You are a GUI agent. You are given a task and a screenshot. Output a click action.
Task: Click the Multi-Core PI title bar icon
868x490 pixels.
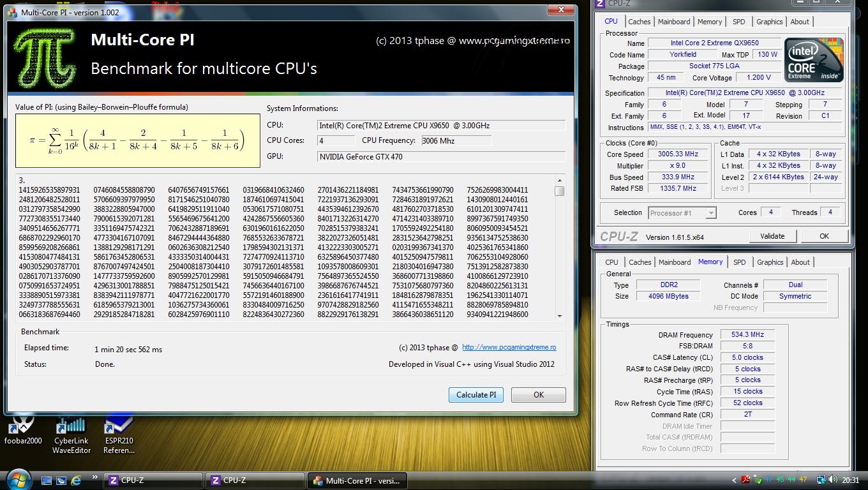coord(13,12)
